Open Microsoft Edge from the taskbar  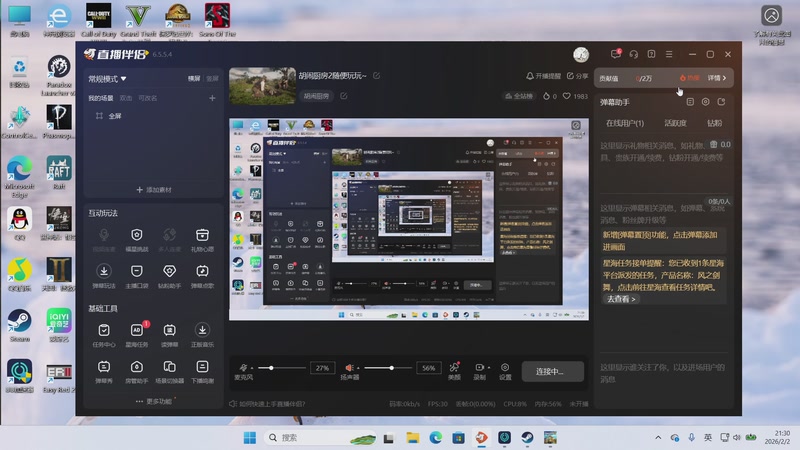pyautogui.click(x=435, y=438)
